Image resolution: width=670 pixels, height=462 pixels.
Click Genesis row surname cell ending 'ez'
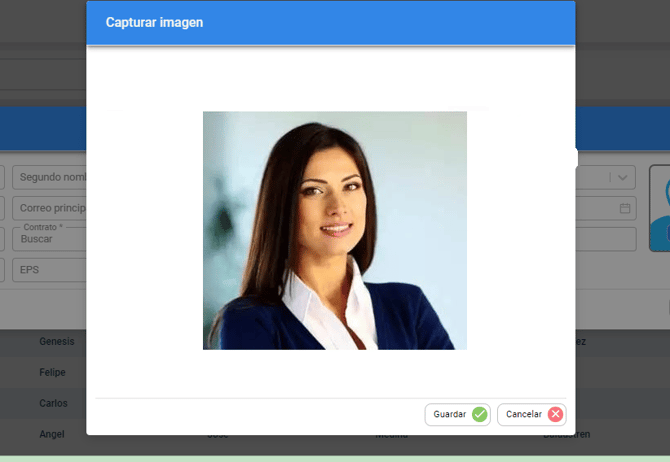coord(580,342)
